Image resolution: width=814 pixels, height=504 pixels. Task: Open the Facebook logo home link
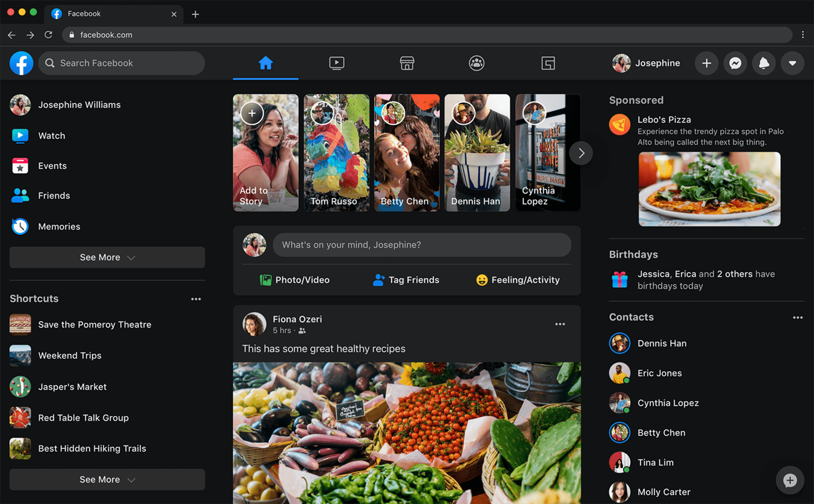[x=21, y=63]
